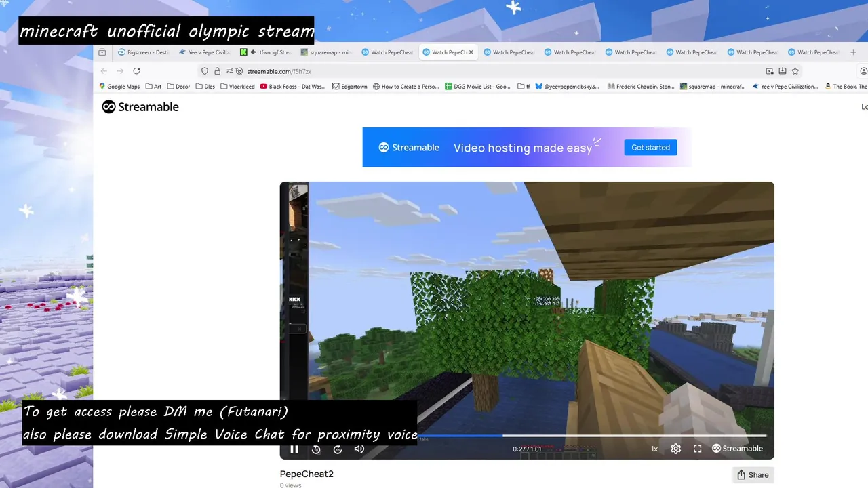Open the Yee v Pepe Civilization bookmark
This screenshot has width=868, height=488.
[x=785, y=87]
